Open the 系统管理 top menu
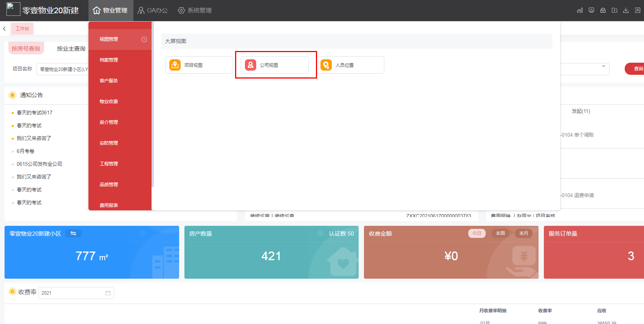The height and width of the screenshot is (324, 644). [195, 11]
